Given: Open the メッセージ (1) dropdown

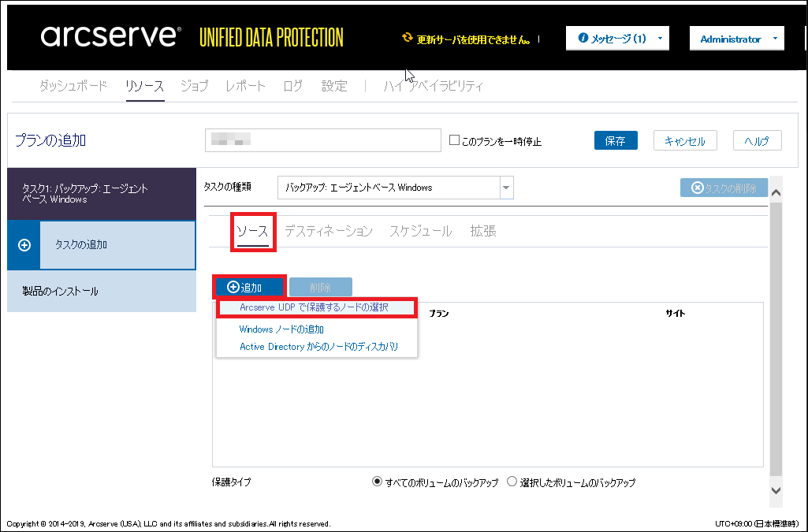Looking at the screenshot, I should coord(660,39).
